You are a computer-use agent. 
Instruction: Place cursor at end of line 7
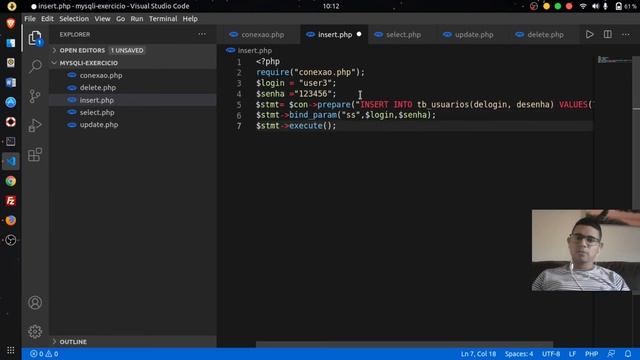click(337, 126)
